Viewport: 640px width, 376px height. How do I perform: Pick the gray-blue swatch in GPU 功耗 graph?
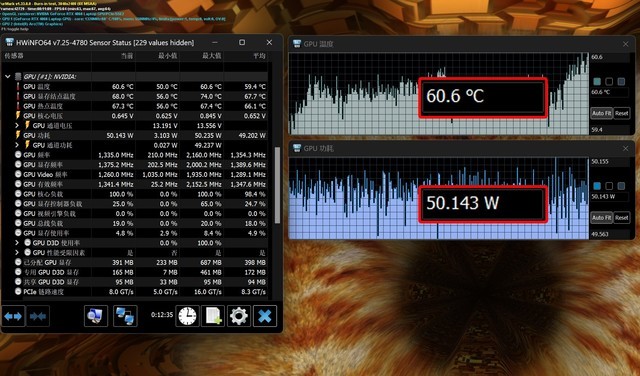(x=621, y=186)
